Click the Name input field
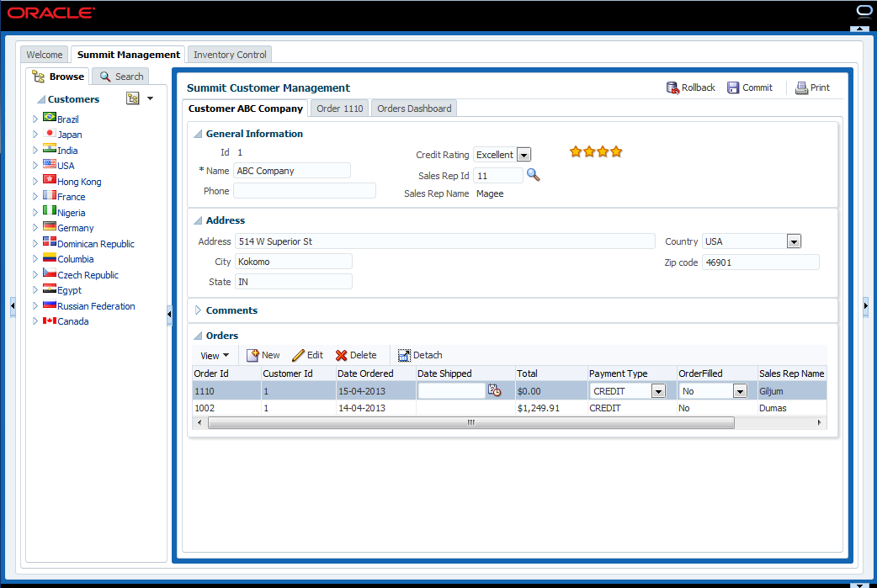This screenshot has width=877, height=588. (x=292, y=171)
